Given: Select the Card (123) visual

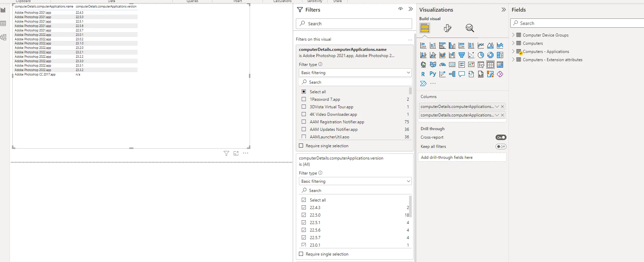Looking at the screenshot, I should (x=452, y=65).
